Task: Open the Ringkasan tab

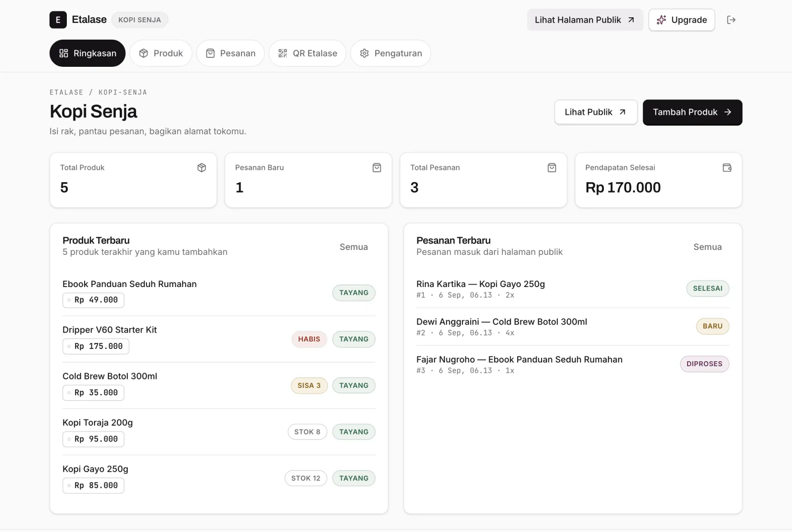Action: tap(88, 53)
